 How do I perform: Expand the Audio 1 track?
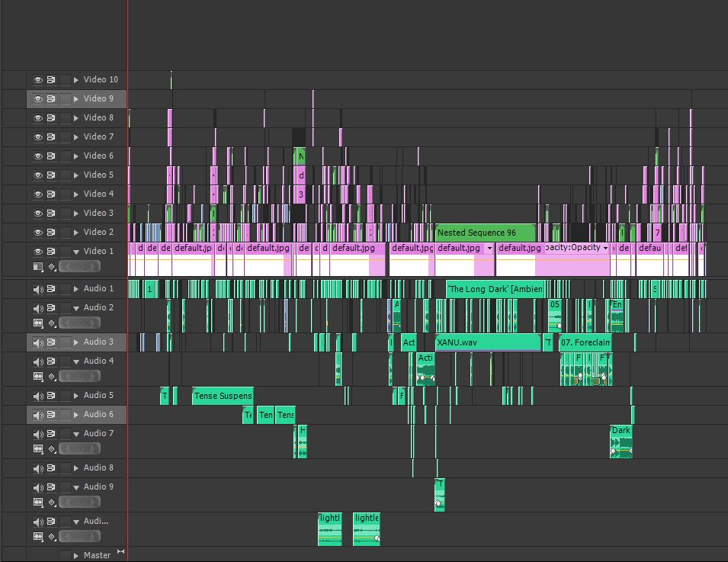[x=76, y=289]
